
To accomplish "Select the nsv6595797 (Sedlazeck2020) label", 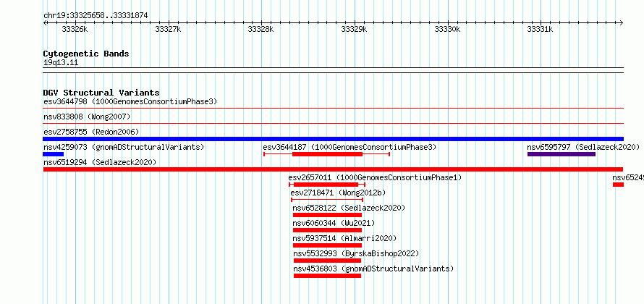I will [583, 147].
